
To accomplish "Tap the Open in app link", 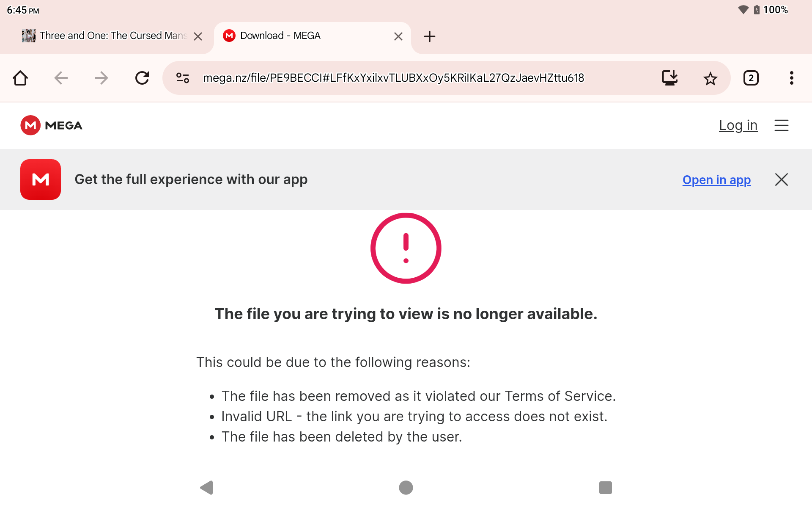I will click(x=716, y=180).
